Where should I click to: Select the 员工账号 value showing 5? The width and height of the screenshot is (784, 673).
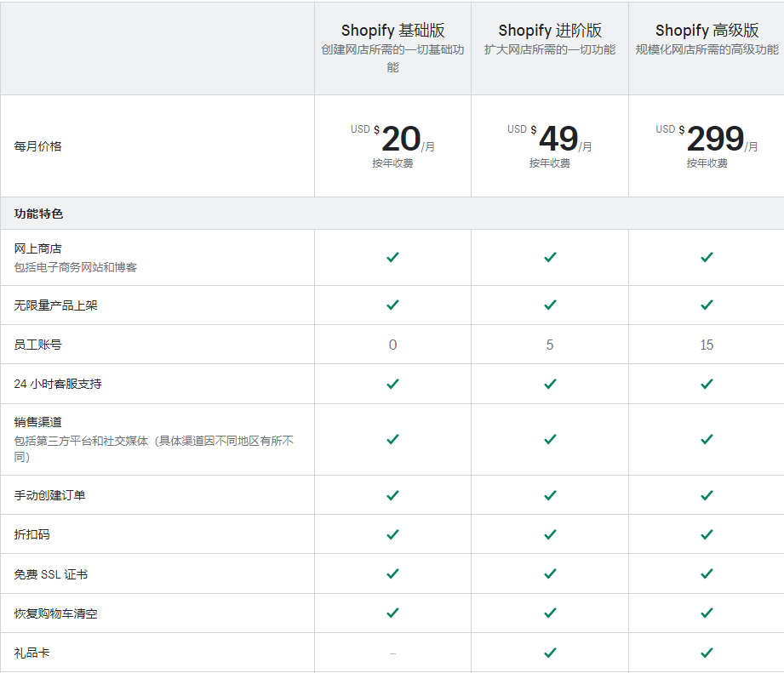pos(550,345)
